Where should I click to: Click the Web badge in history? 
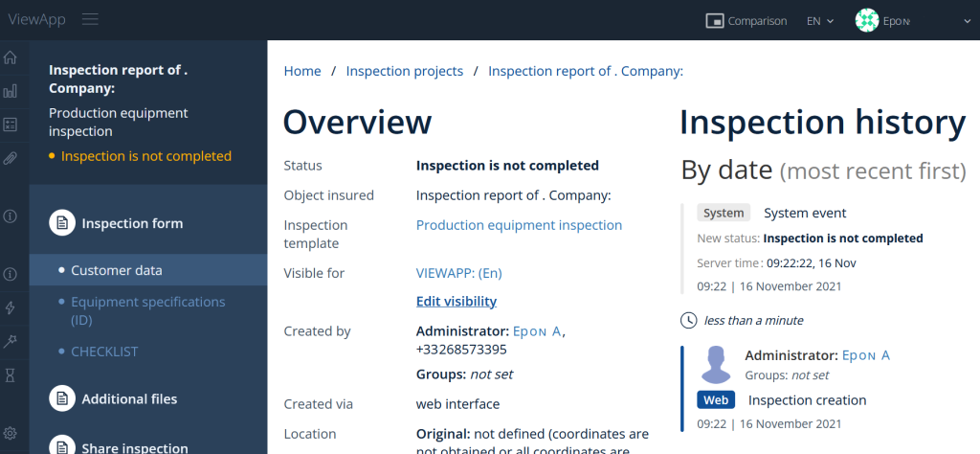coord(716,400)
